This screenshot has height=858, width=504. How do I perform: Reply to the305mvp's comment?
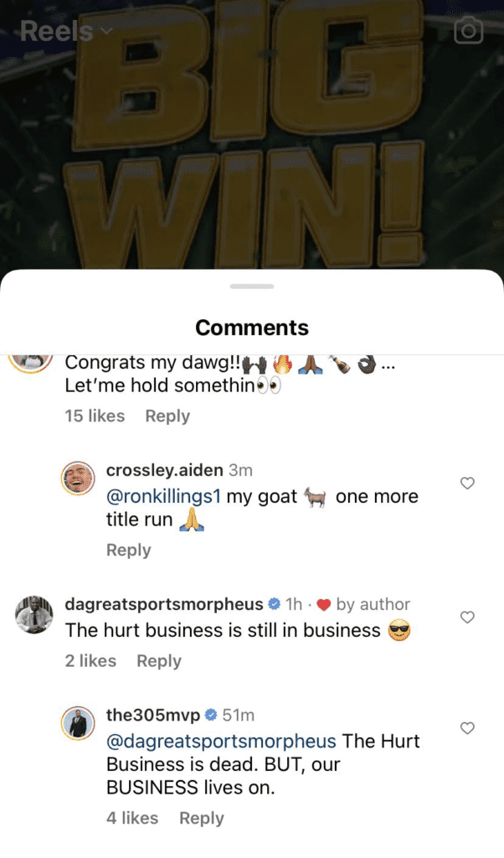tap(202, 818)
